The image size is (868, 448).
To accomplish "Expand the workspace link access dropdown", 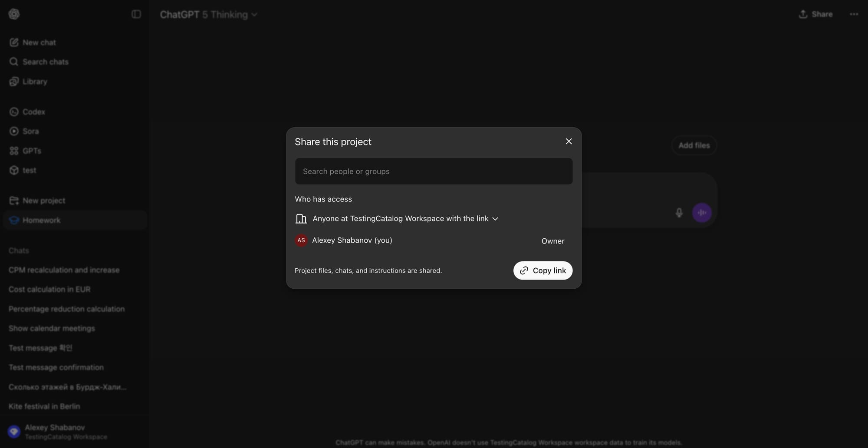I will [x=495, y=219].
